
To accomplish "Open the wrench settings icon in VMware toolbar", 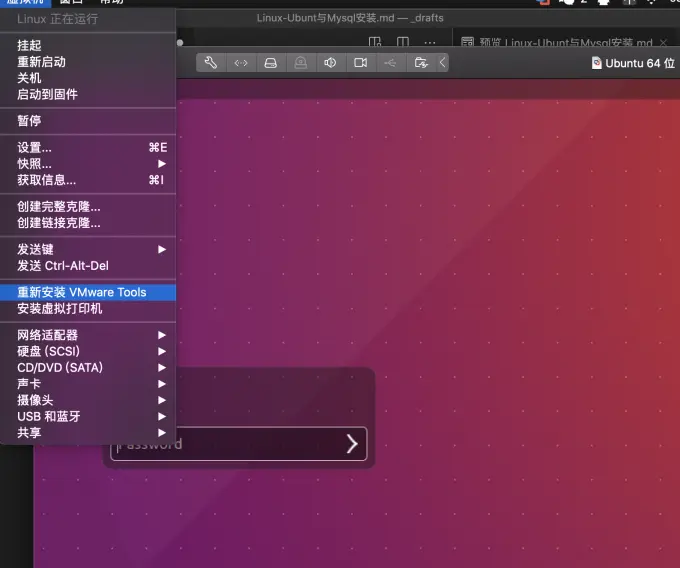I will click(x=211, y=63).
